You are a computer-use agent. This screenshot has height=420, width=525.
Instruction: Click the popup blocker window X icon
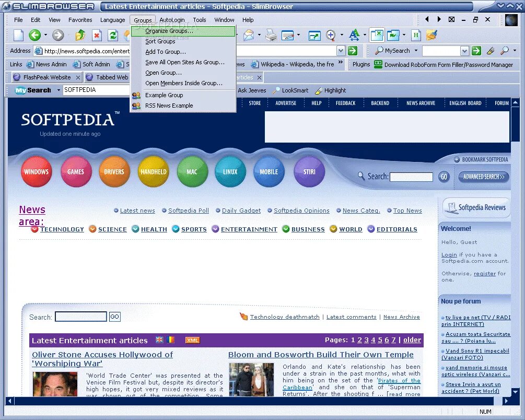click(x=377, y=35)
